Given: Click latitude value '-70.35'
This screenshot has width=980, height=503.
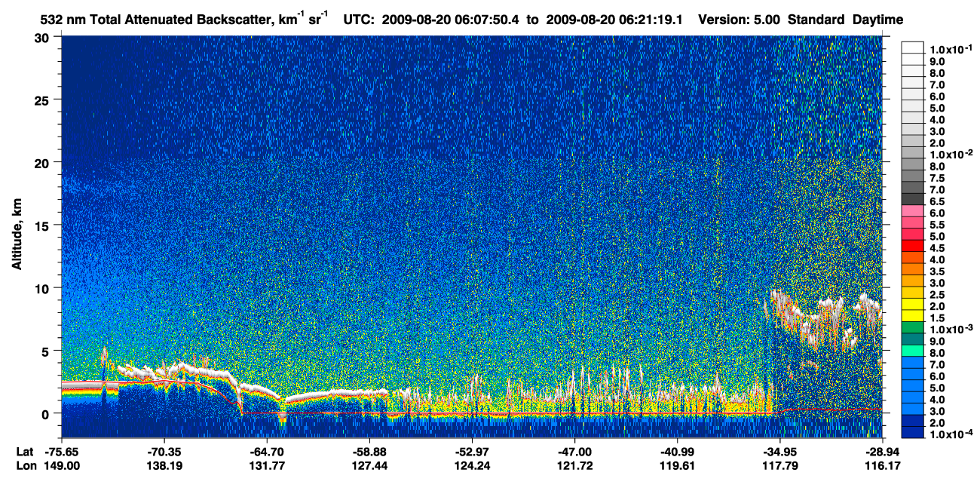Looking at the screenshot, I should (164, 452).
